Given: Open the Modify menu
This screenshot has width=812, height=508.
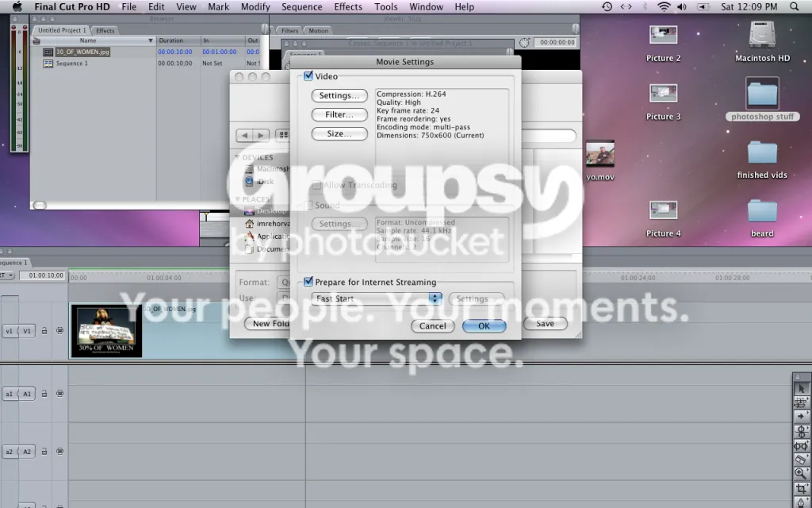Looking at the screenshot, I should pos(255,6).
